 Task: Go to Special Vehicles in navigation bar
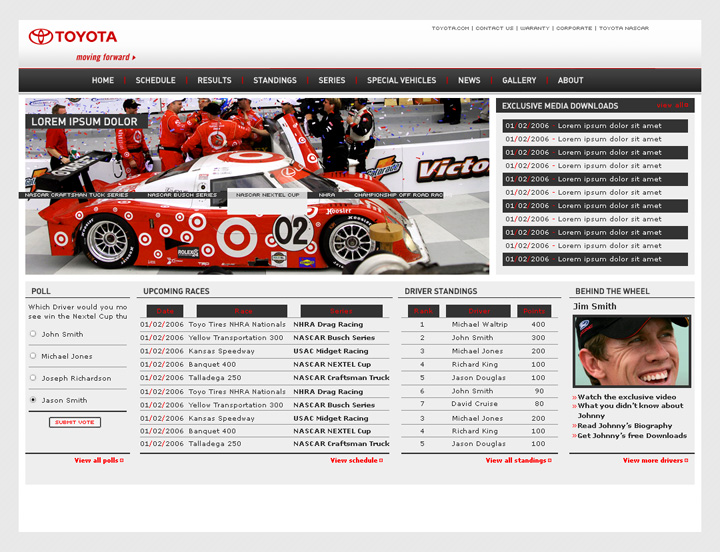pos(401,81)
